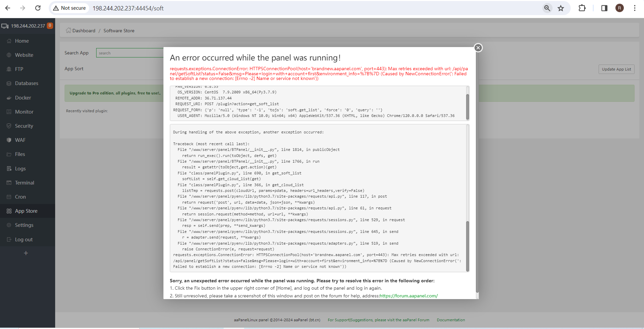This screenshot has width=644, height=329.
Task: Go to the Databases section
Action: 27,83
